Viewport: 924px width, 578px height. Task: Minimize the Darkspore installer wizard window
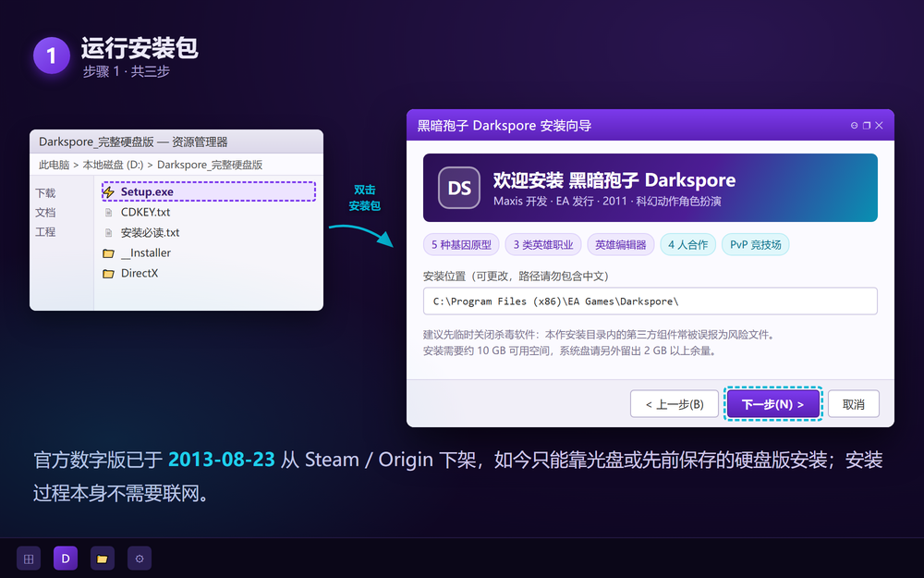pos(854,126)
